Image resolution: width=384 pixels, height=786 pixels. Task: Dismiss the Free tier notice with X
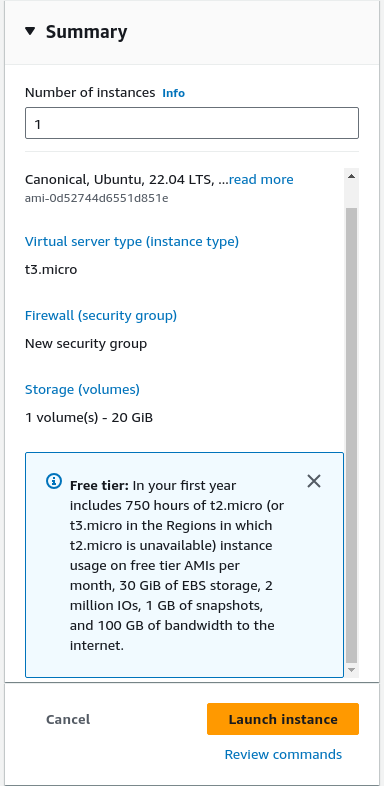(314, 481)
